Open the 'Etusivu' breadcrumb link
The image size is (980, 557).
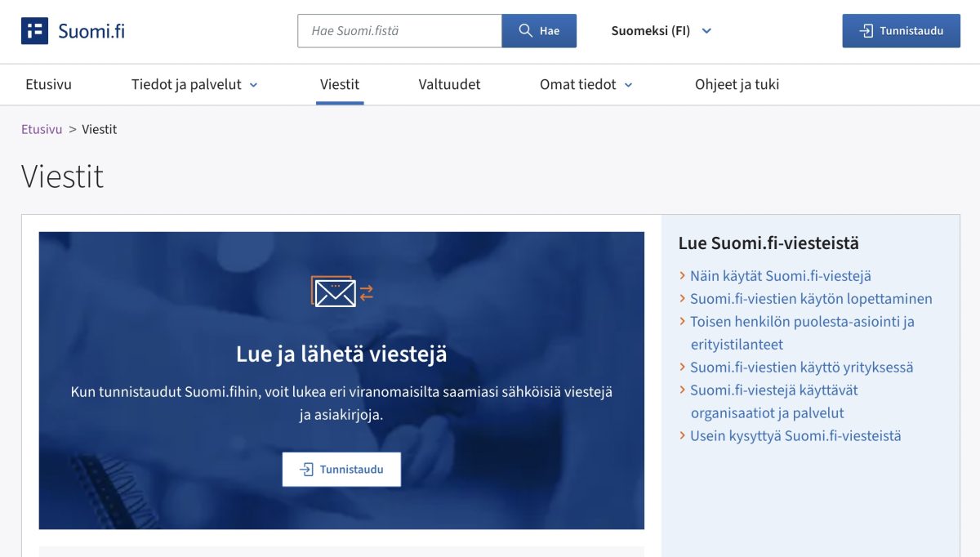[x=42, y=129]
